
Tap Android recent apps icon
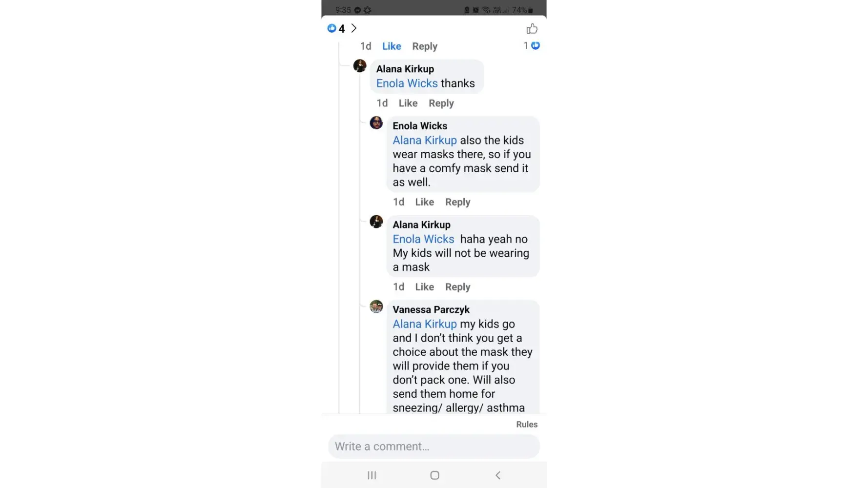pos(372,475)
